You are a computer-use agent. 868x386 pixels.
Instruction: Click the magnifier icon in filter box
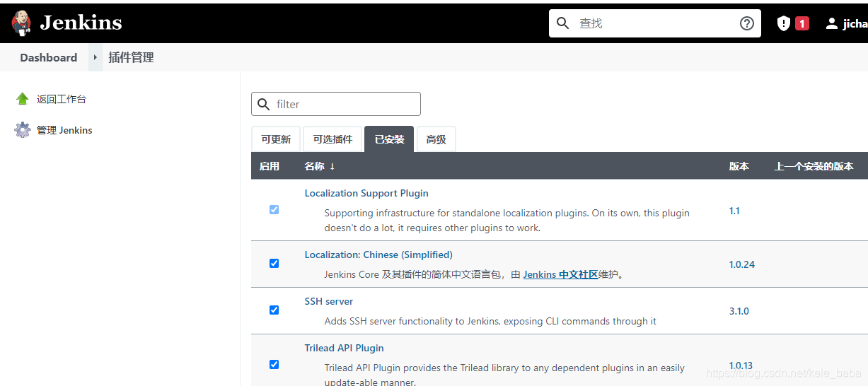click(x=264, y=105)
